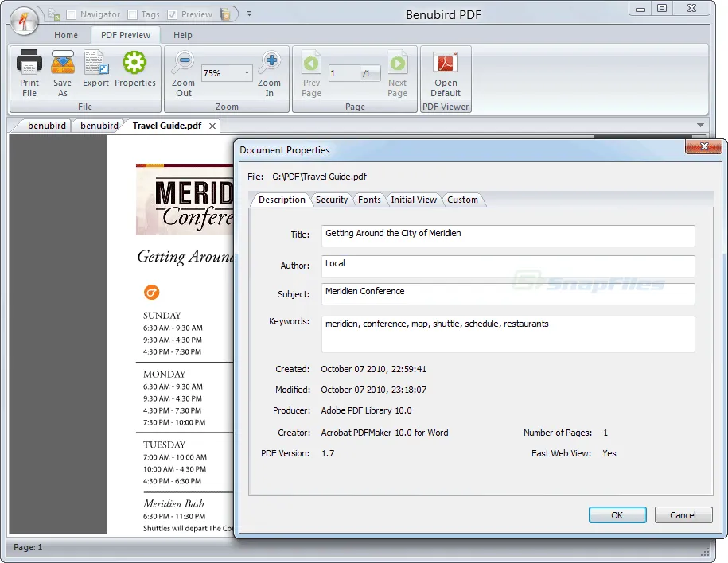Viewport: 728px width, 563px height.
Task: Go to Next Page arrow
Action: 398,62
